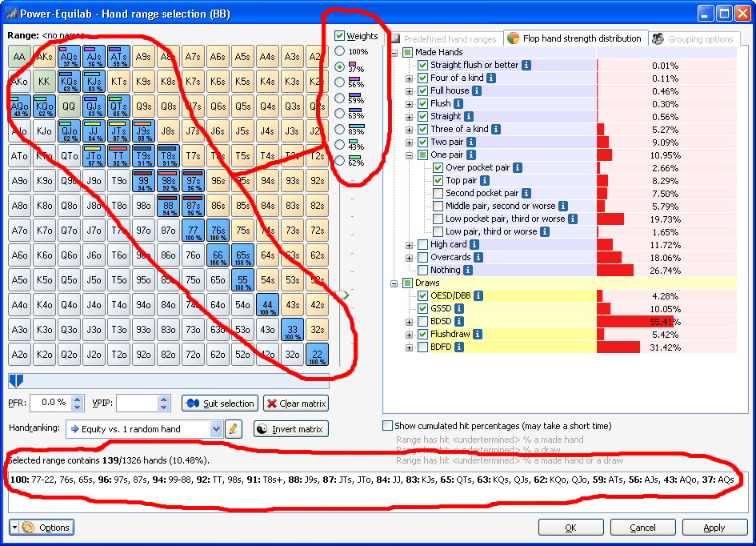
Task: Switch to Predefined hand ranges tab
Action: point(445,39)
